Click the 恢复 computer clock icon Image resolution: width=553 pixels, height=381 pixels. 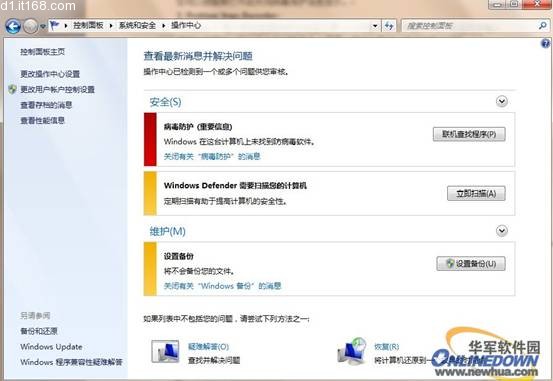(352, 351)
